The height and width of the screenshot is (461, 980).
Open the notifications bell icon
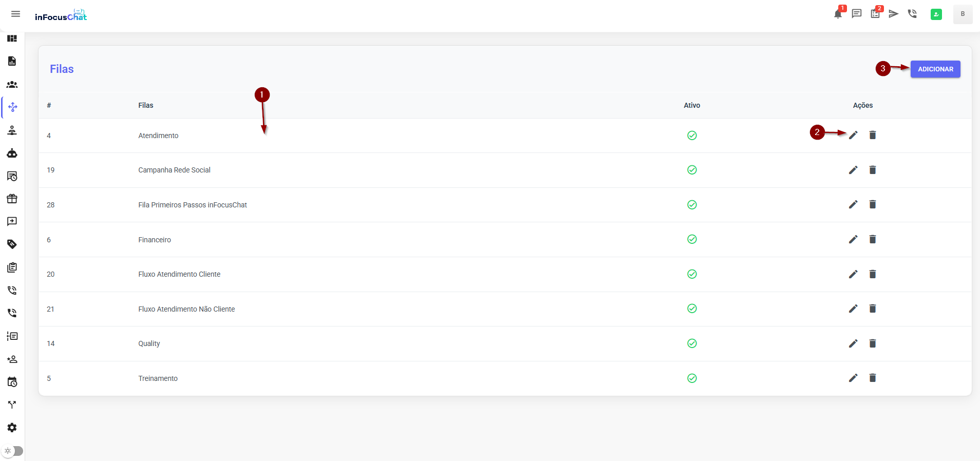tap(838, 14)
